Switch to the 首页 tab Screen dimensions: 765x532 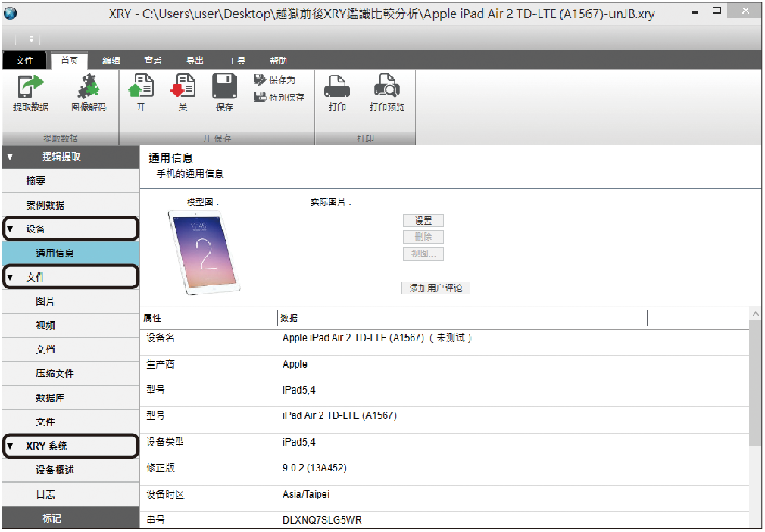(69, 61)
